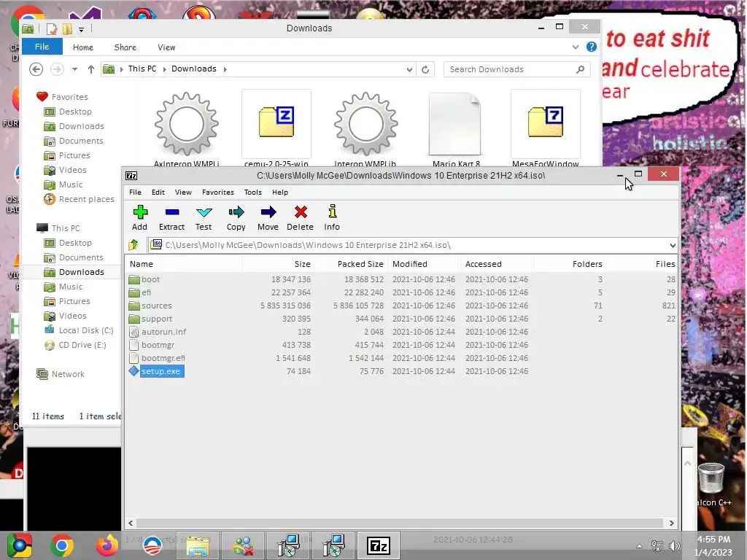Open archive Info in 7-Zip
The height and width of the screenshot is (560, 747).
pos(332,218)
